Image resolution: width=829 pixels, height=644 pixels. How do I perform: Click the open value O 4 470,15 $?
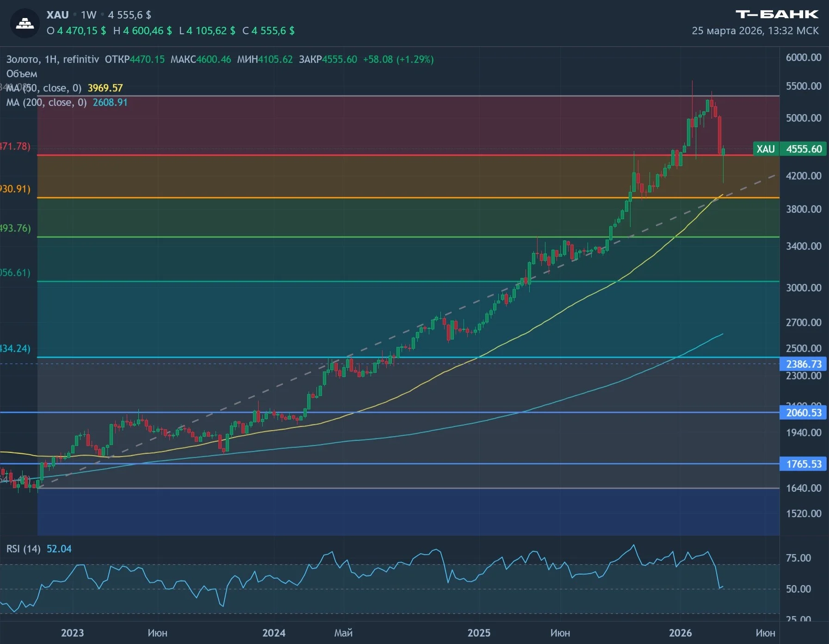(76, 31)
